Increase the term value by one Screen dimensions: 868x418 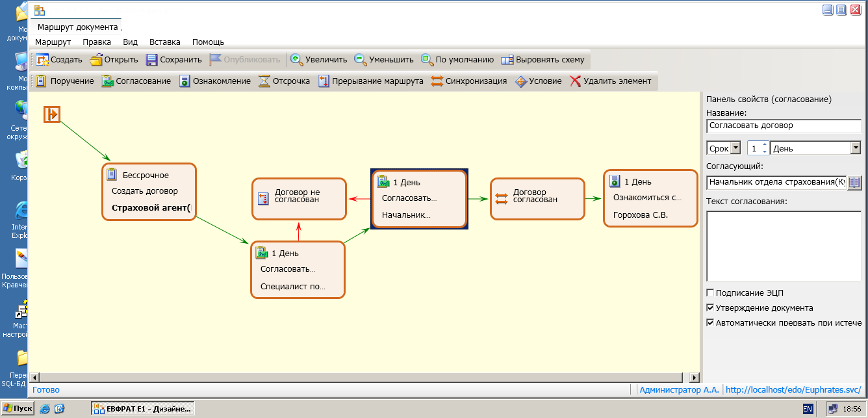[764, 145]
